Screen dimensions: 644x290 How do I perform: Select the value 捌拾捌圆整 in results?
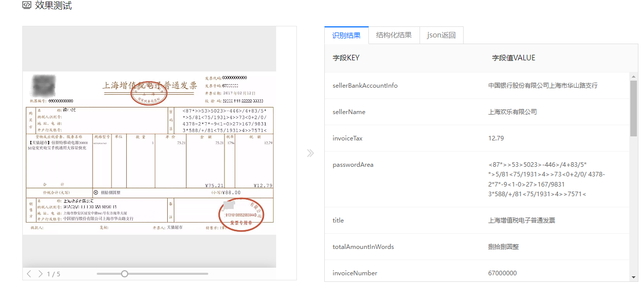click(x=504, y=247)
